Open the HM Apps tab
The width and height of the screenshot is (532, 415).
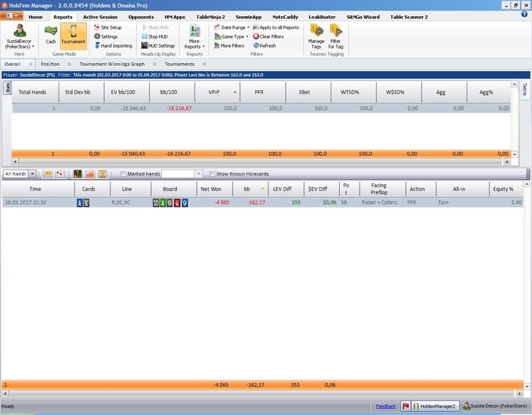point(175,17)
